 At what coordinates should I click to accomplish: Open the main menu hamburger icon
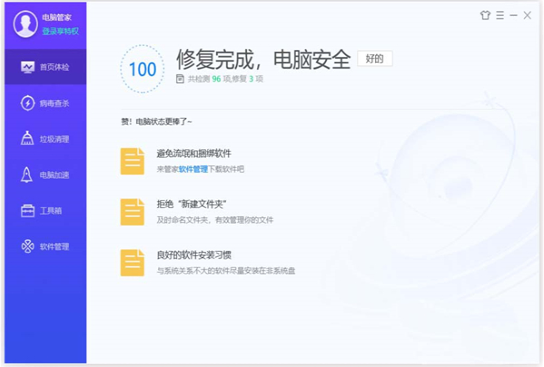coord(500,15)
